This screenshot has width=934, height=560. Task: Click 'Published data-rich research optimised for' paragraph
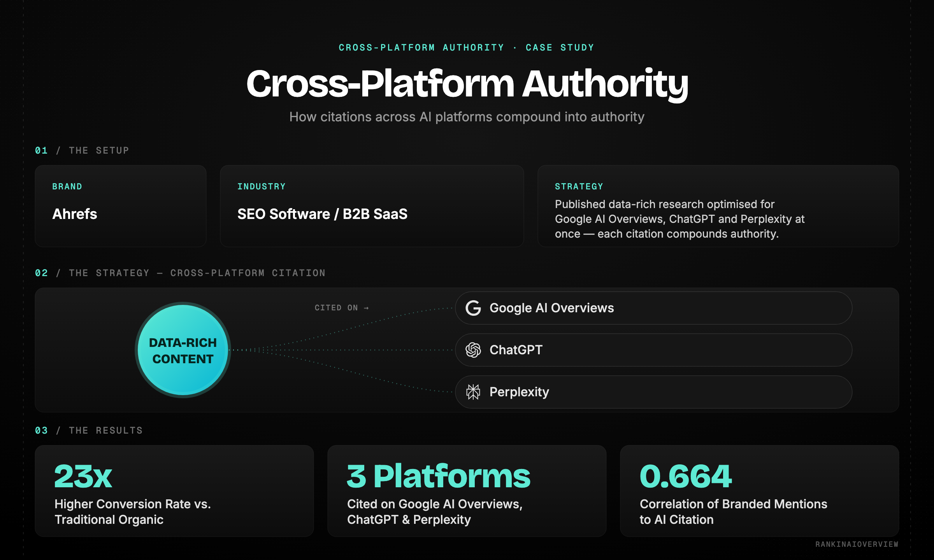coord(679,219)
